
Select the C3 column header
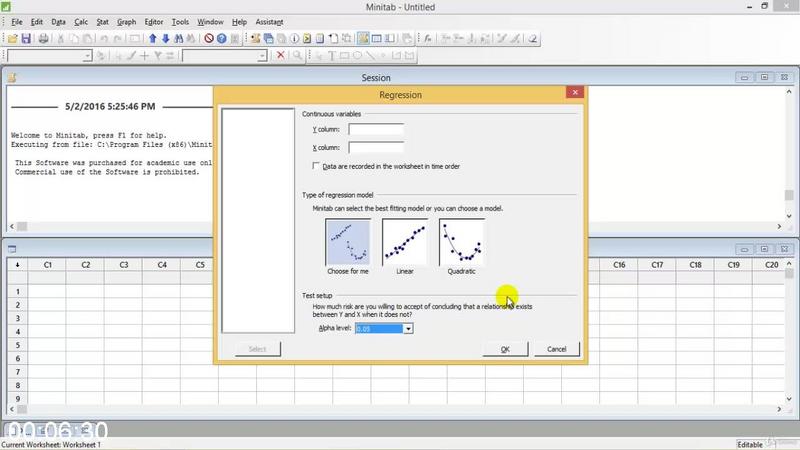[123, 265]
